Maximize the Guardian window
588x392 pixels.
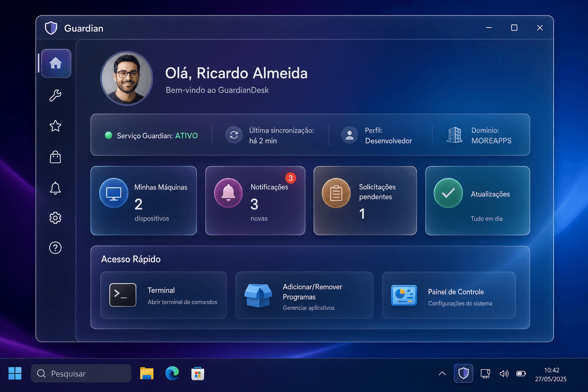[514, 28]
